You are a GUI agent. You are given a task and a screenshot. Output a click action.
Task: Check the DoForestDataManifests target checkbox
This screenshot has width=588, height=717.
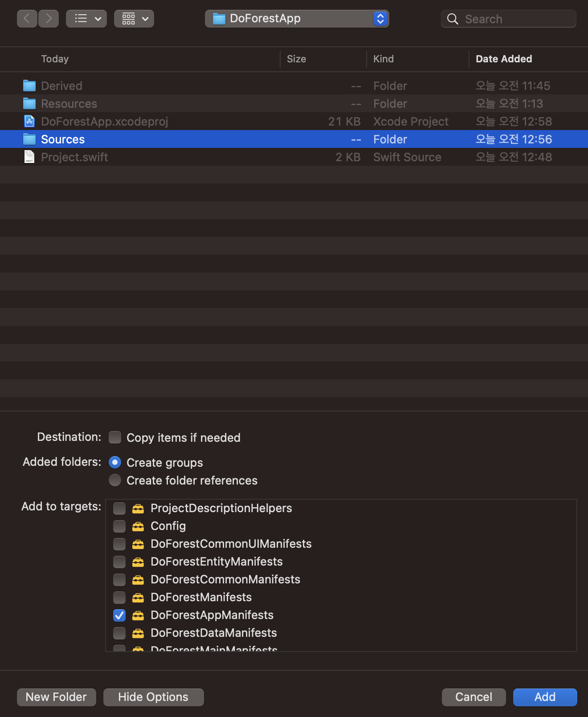point(119,633)
